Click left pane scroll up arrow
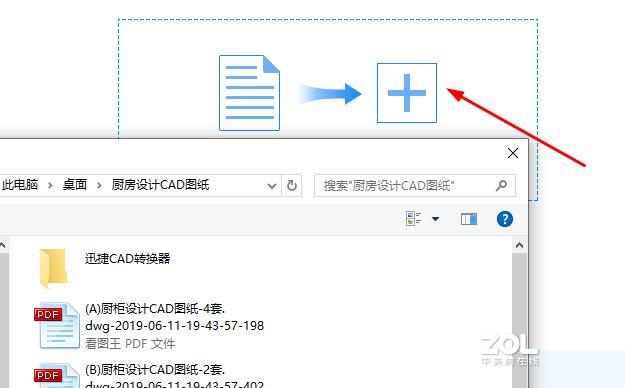625x388 pixels. 3,245
